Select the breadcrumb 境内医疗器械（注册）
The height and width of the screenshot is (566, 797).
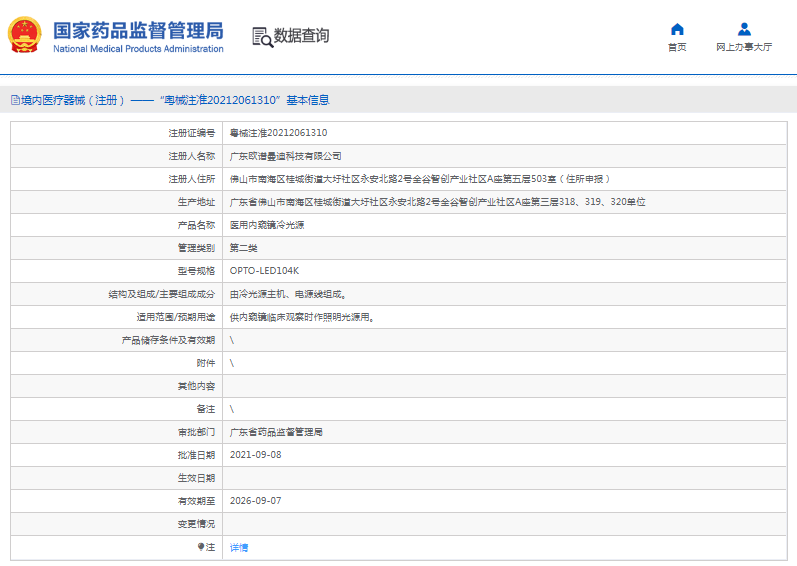[73, 100]
